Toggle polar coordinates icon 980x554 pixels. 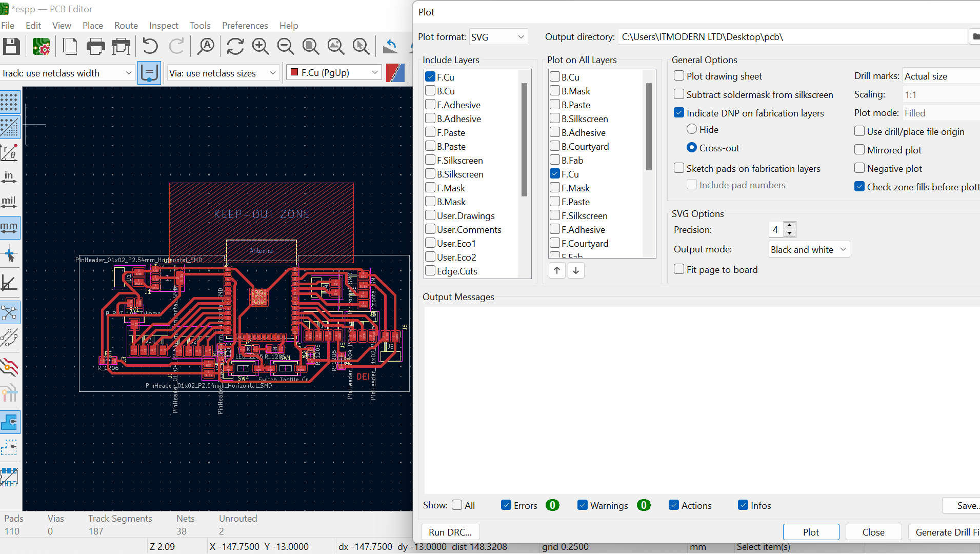[x=10, y=152]
